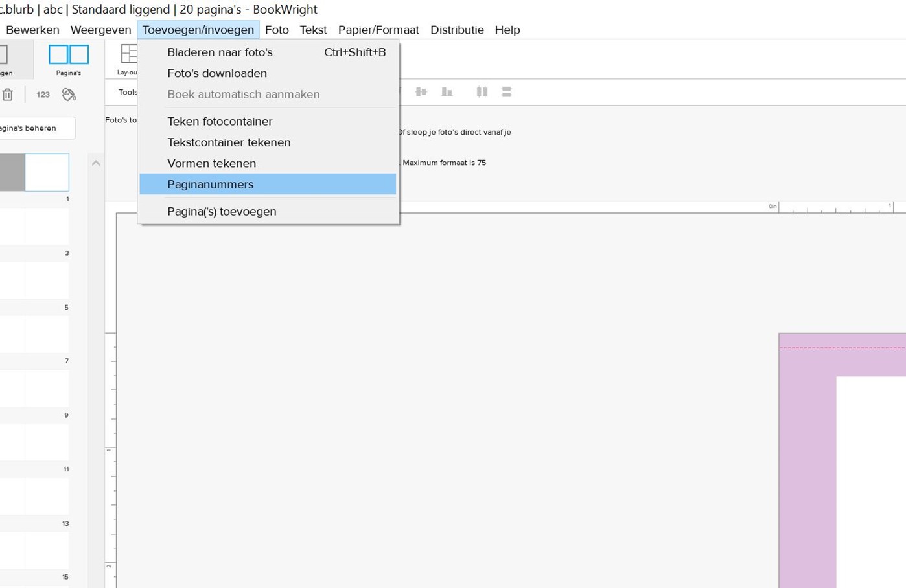Click the distribute horizontally icon
This screenshot has width=906, height=588.
tap(482, 92)
